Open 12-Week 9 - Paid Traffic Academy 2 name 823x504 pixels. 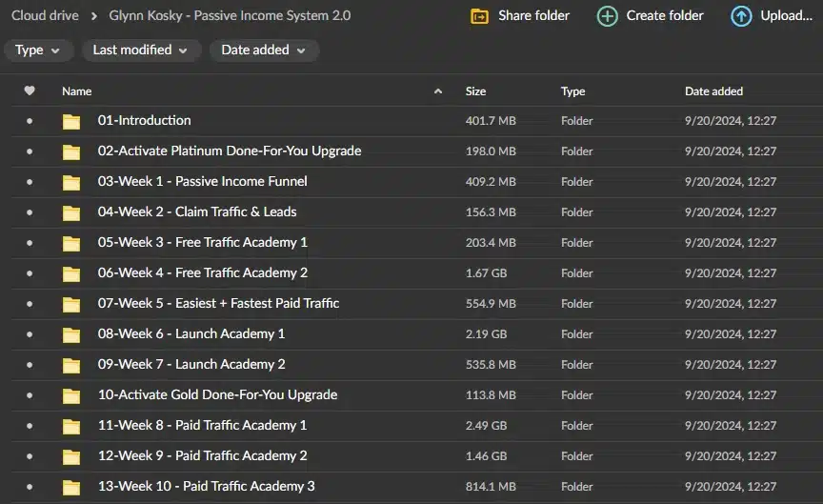(203, 455)
